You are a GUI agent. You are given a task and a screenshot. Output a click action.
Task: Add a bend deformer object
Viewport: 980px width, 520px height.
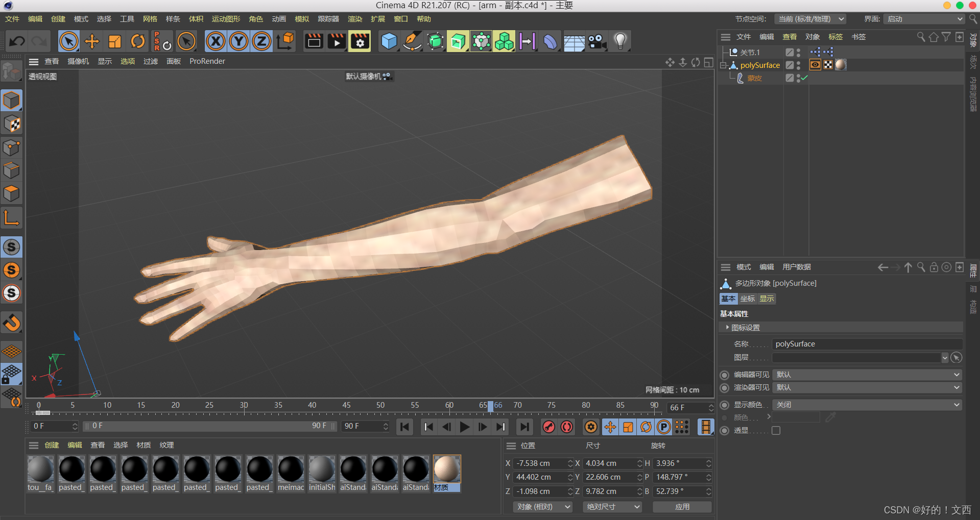[x=550, y=41]
